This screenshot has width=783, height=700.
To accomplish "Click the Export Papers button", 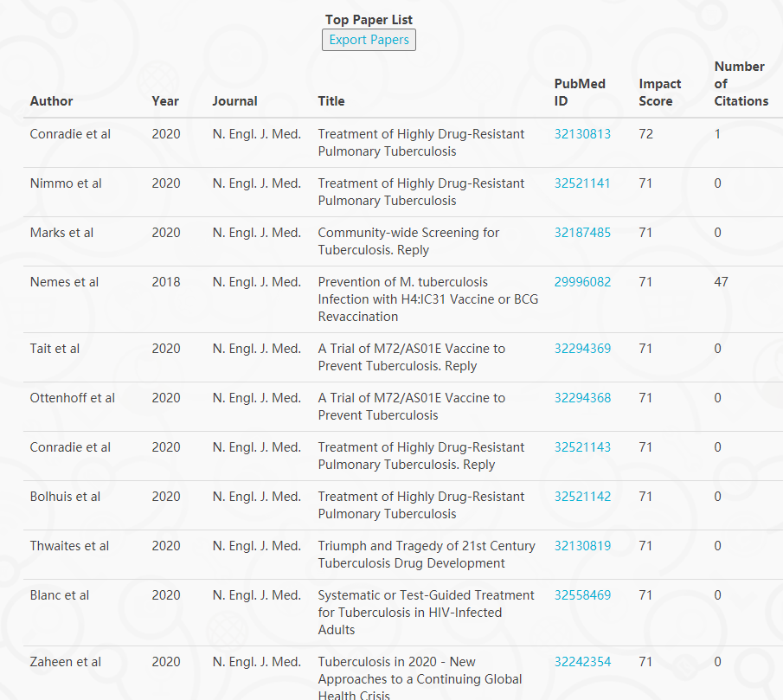I will click(369, 40).
